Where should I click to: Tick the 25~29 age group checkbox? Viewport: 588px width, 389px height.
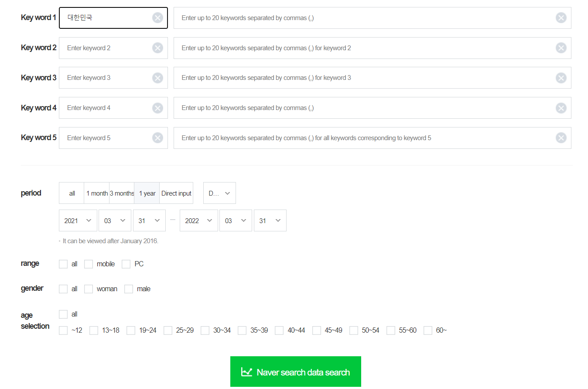pos(168,330)
